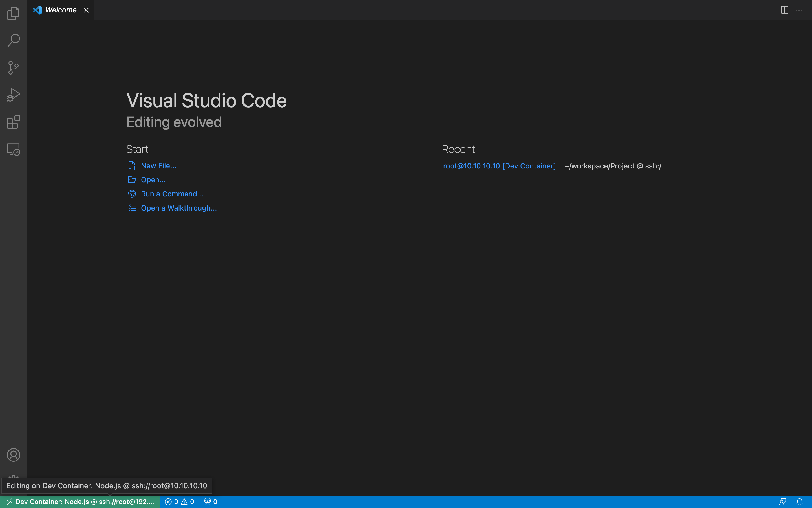Click the ~/workspace/Project @ ssh:/ path text
Image resolution: width=812 pixels, height=508 pixels.
click(613, 166)
